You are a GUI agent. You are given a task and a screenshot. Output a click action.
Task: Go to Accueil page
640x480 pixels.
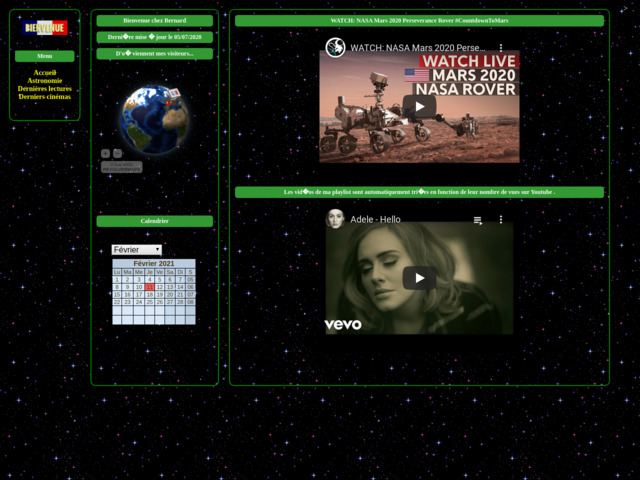(x=45, y=73)
